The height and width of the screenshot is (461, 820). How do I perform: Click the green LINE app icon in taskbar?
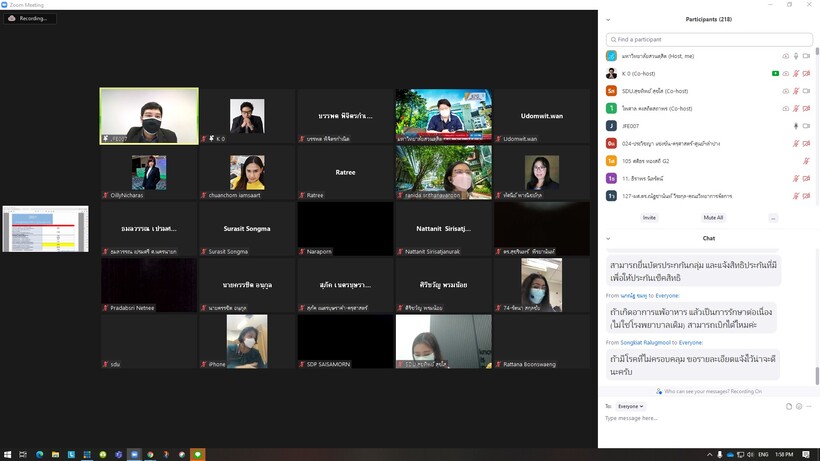click(198, 455)
